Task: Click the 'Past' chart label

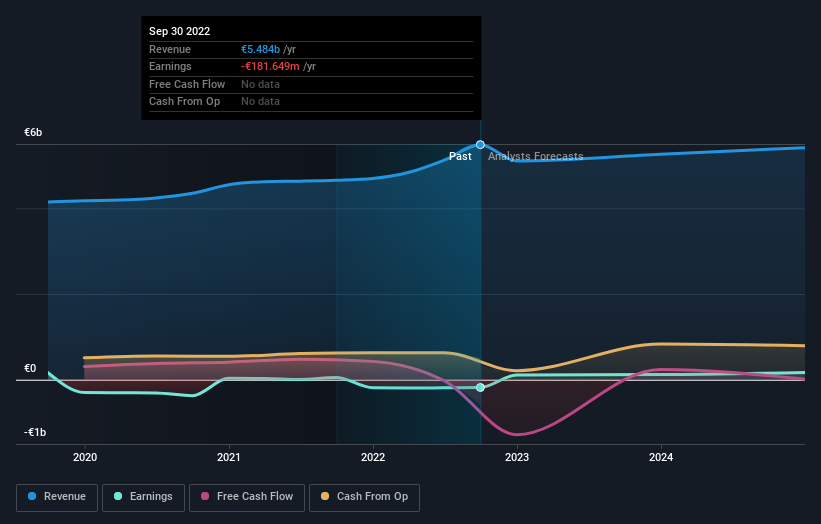Action: (460, 157)
